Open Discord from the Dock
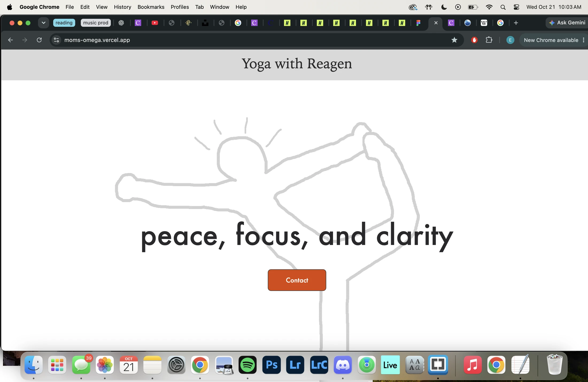 click(343, 365)
